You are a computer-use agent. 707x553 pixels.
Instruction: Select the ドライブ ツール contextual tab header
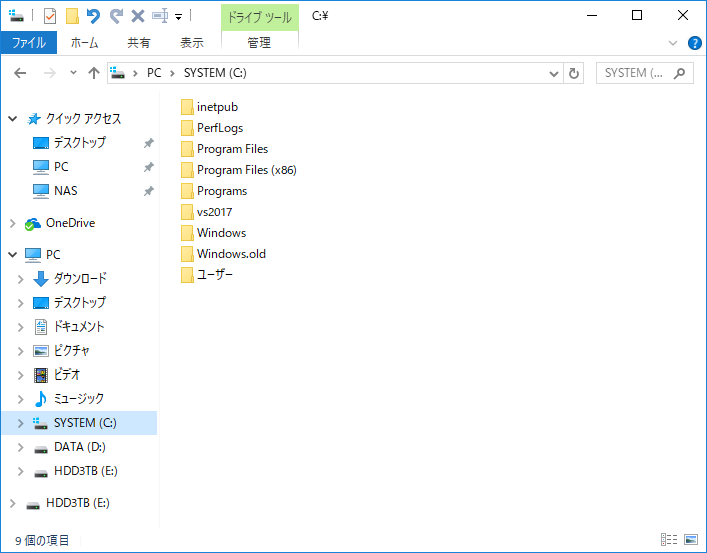pyautogui.click(x=259, y=18)
